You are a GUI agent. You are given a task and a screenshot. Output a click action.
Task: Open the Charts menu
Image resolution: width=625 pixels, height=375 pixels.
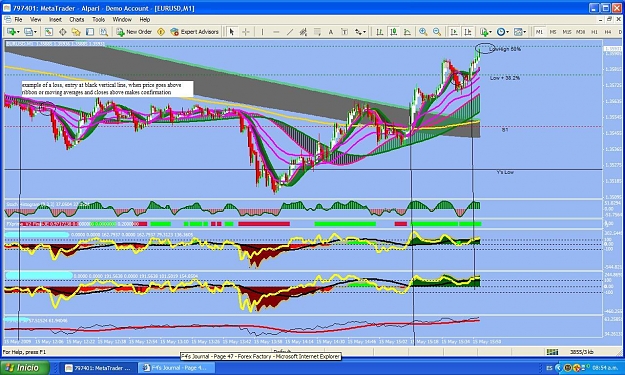pyautogui.click(x=77, y=20)
